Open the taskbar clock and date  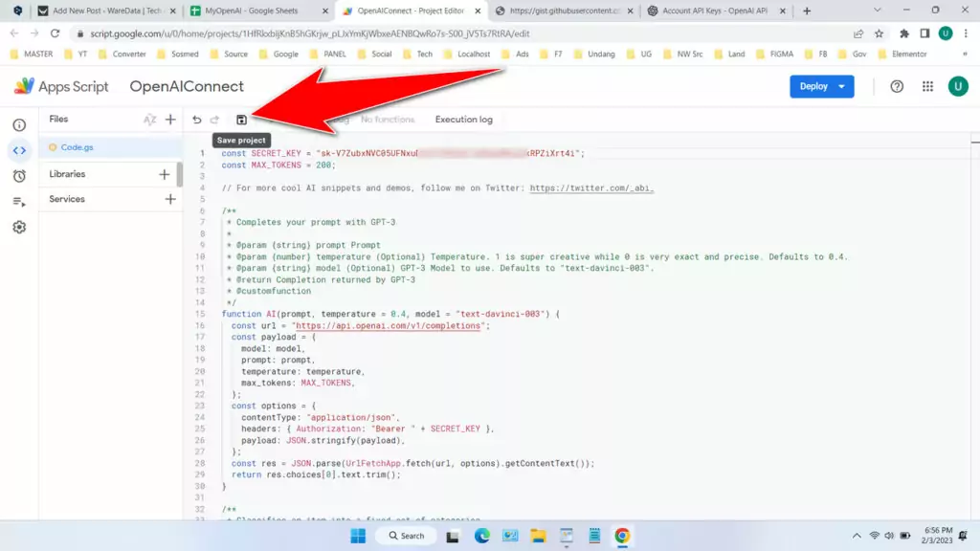[x=937, y=536]
